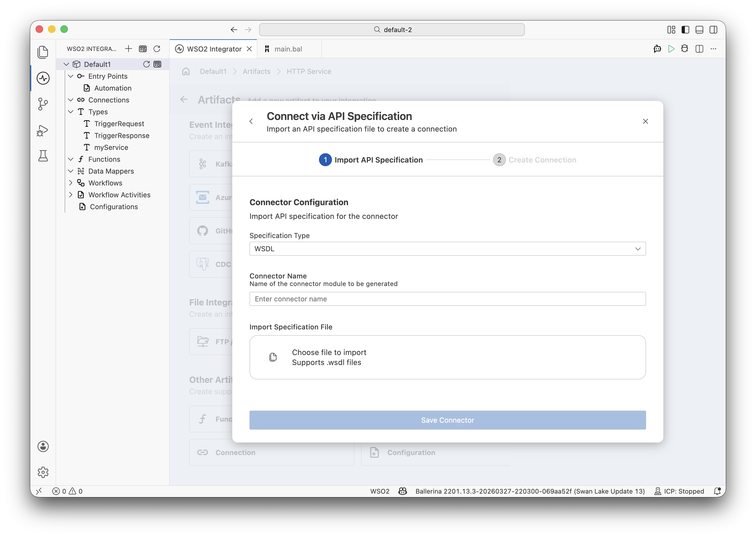Click errors and warnings count in status bar
The image size is (756, 537).
(x=67, y=491)
